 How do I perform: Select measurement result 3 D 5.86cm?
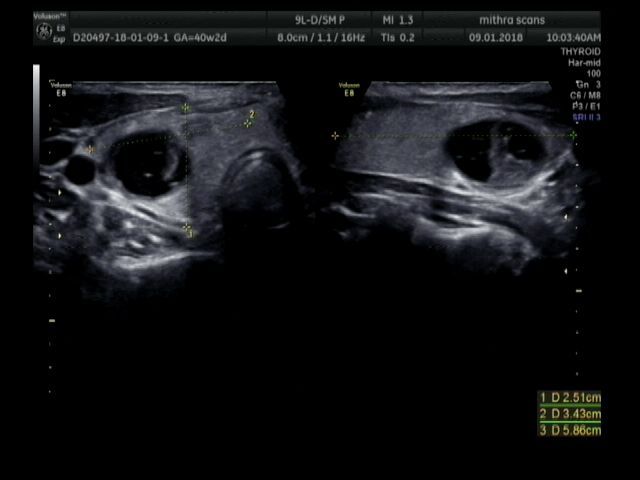pyautogui.click(x=570, y=428)
